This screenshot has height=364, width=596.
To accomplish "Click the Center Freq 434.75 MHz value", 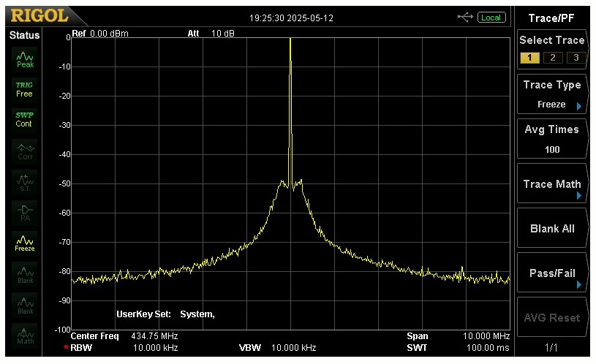I will coord(154,336).
